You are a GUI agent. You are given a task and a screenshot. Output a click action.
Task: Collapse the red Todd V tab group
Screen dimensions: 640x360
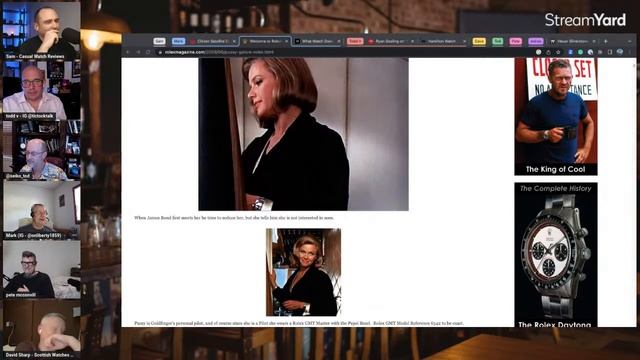click(355, 41)
